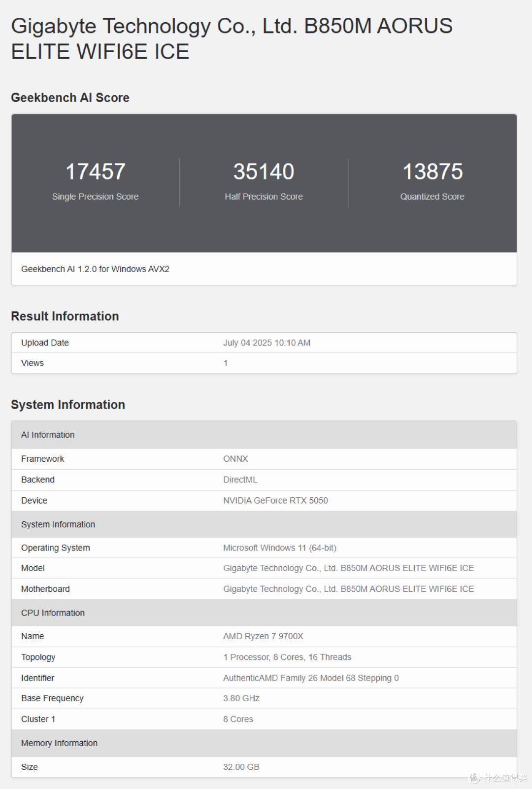Click the Device value NVIDIA GeForce RTX 5050
The height and width of the screenshot is (789, 532).
coord(275,500)
